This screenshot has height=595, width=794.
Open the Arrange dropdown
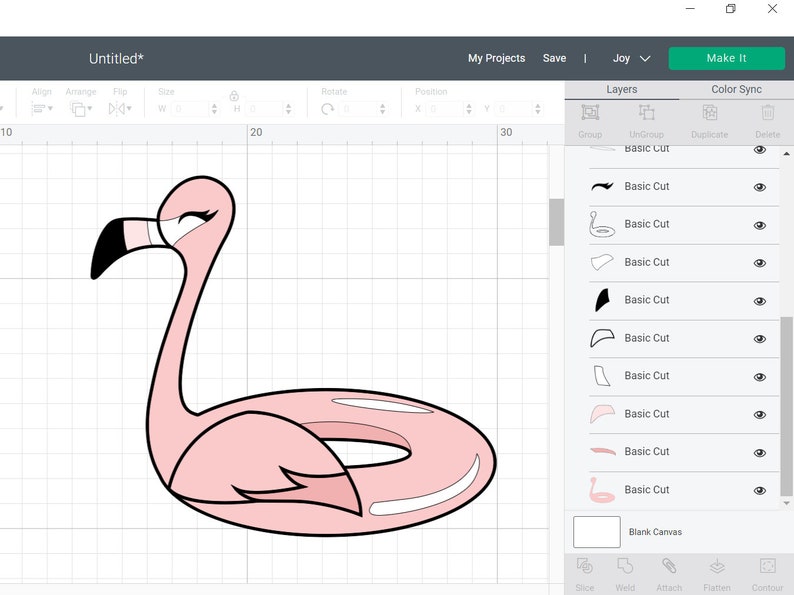coord(81,108)
